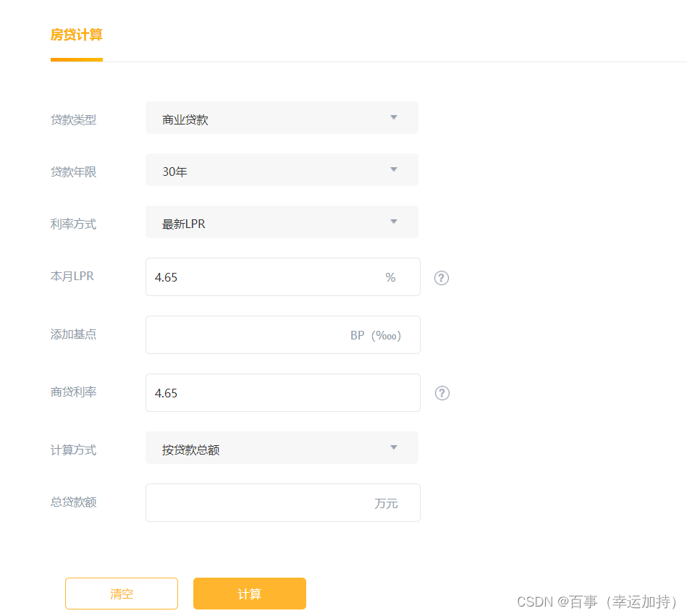Click the help icon beside 商贷利率

coord(442,393)
